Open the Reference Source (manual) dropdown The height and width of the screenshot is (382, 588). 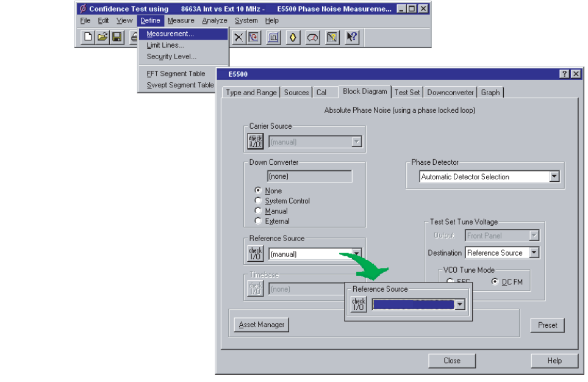click(x=357, y=254)
